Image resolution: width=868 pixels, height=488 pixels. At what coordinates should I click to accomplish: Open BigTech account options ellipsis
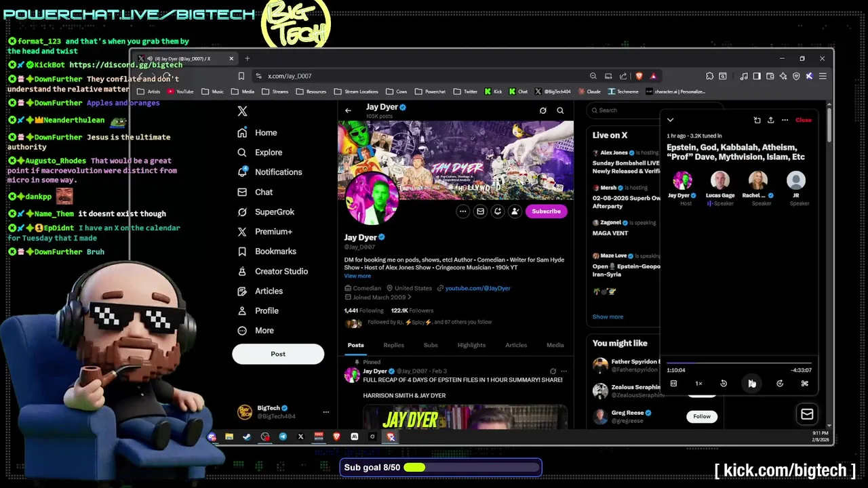(x=325, y=412)
